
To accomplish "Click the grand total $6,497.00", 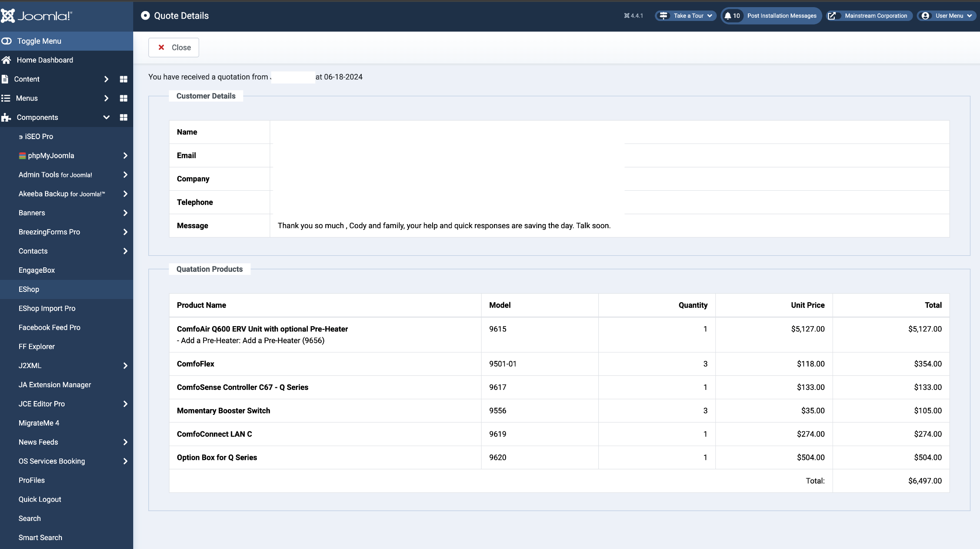I will pyautogui.click(x=925, y=481).
